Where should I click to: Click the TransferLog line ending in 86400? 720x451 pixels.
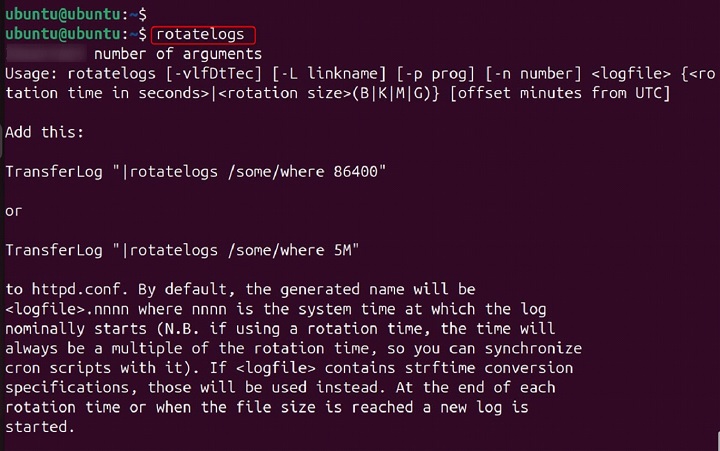tap(196, 171)
